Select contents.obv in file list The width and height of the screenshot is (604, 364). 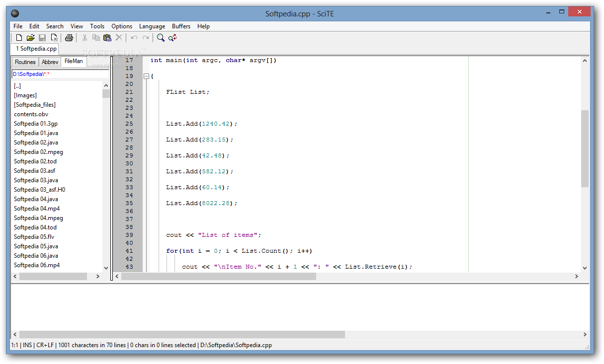click(x=31, y=114)
